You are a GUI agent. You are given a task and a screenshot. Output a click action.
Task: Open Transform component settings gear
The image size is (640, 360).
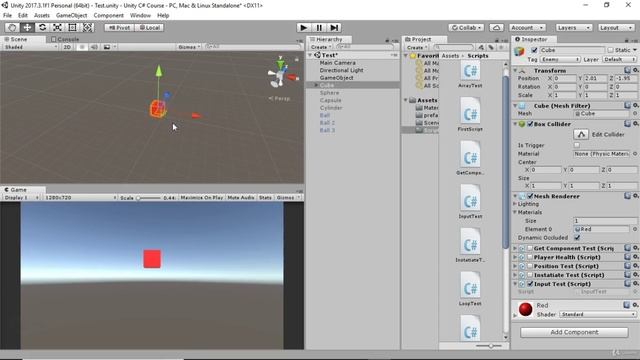coord(636,70)
